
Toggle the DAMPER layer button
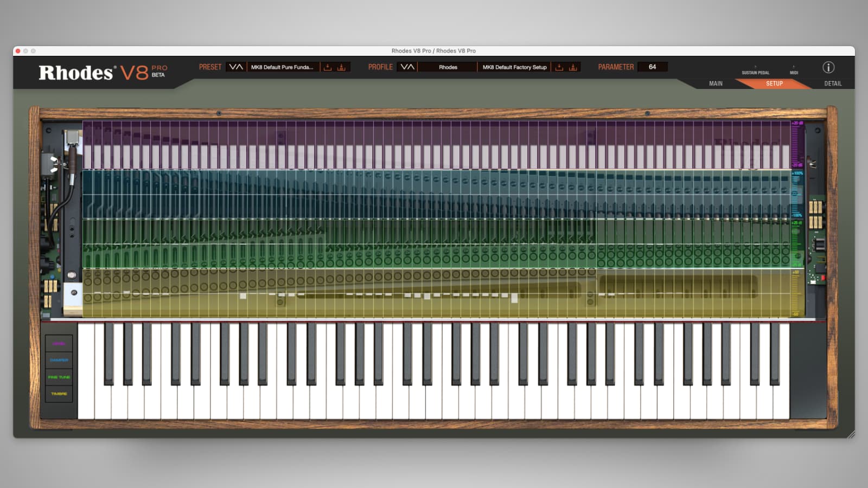[x=59, y=359]
